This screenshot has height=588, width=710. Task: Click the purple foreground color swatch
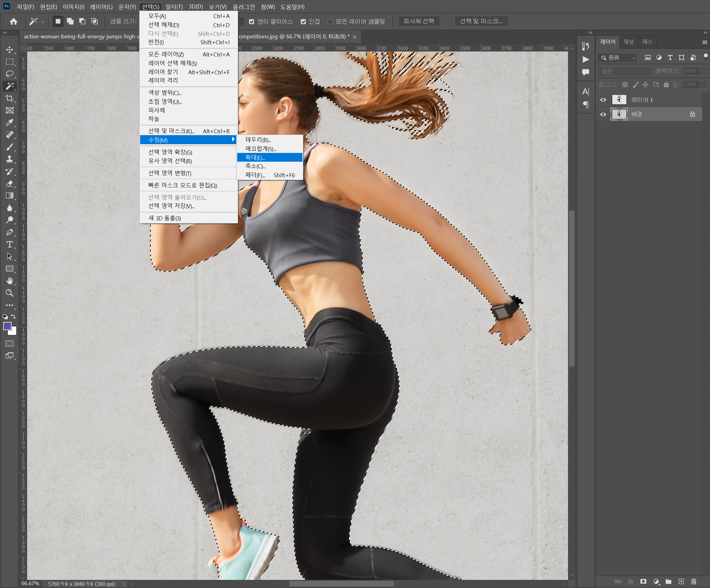(7, 326)
